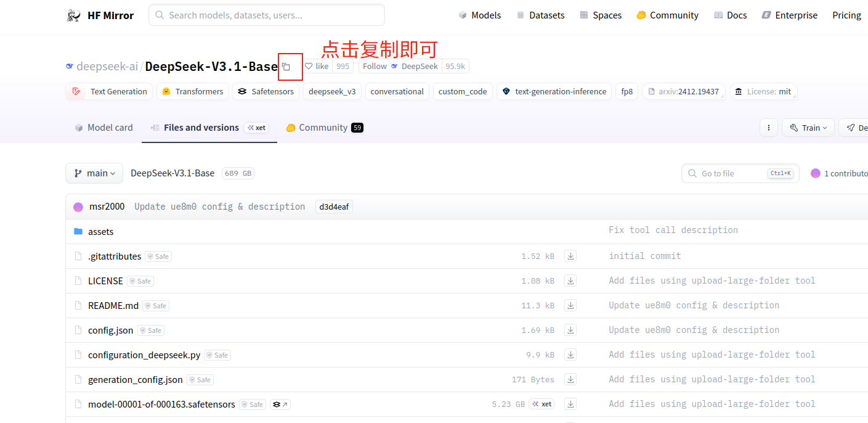Download configuration_deepseek.py via download icon

pyautogui.click(x=571, y=355)
